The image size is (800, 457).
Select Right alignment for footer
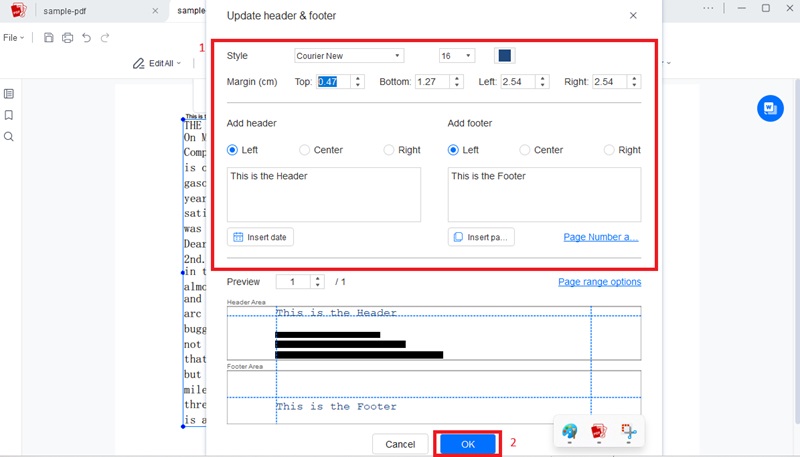tap(609, 150)
